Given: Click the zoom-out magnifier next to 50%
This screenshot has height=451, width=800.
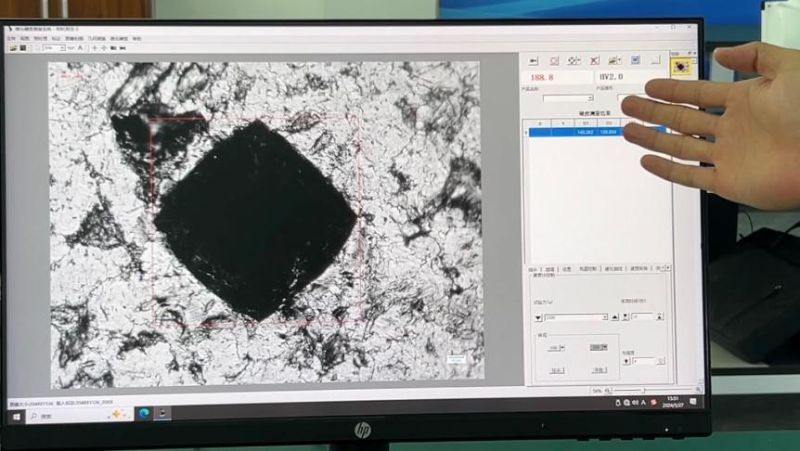Looking at the screenshot, I should click(x=608, y=391).
